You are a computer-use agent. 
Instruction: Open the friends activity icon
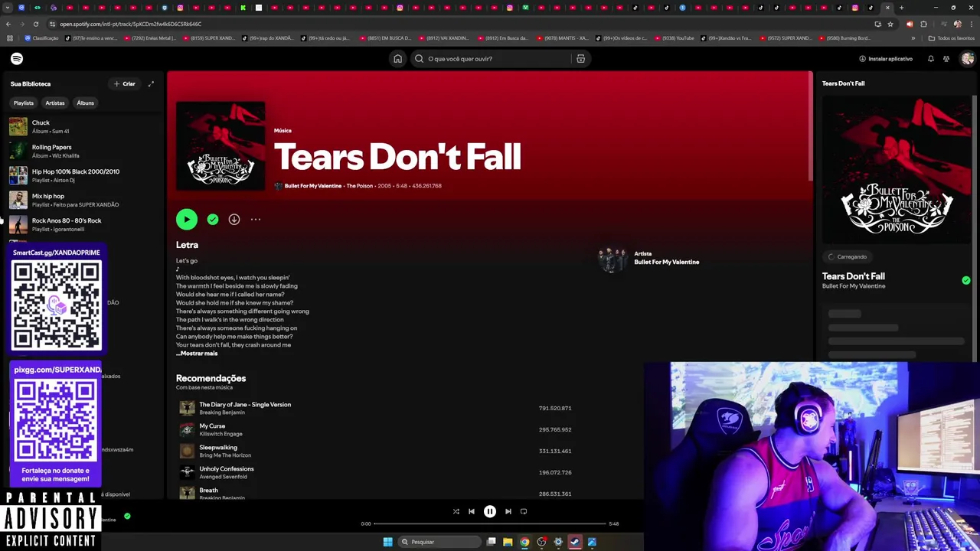pyautogui.click(x=946, y=59)
